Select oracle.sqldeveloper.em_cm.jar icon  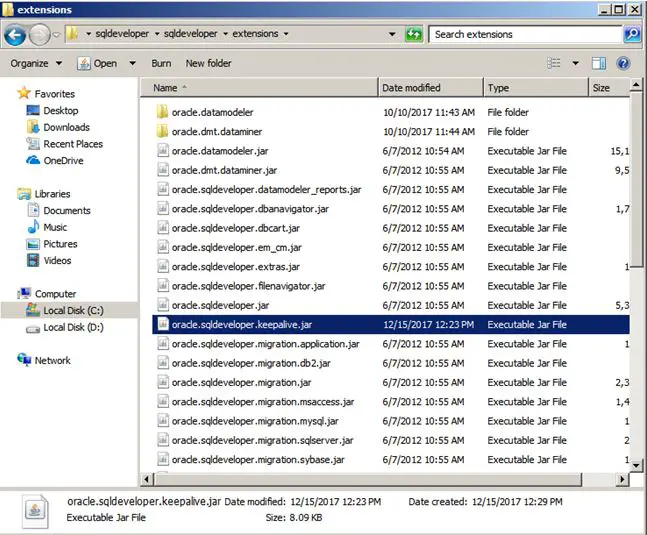[163, 247]
